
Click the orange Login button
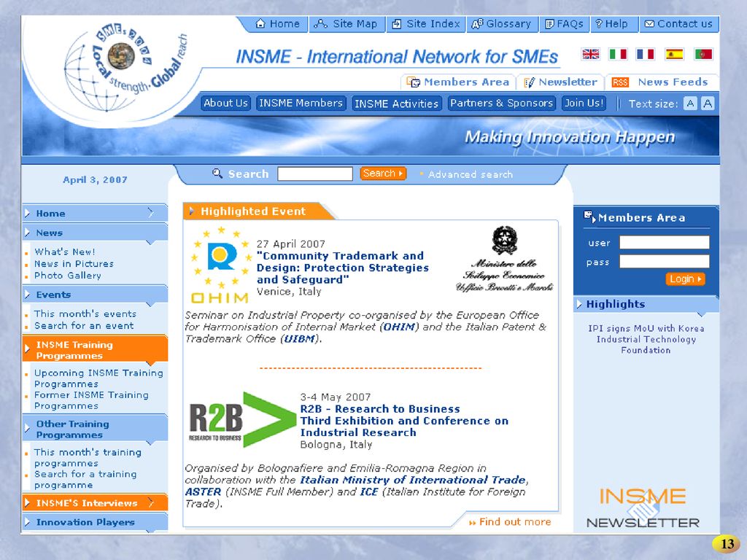685,279
